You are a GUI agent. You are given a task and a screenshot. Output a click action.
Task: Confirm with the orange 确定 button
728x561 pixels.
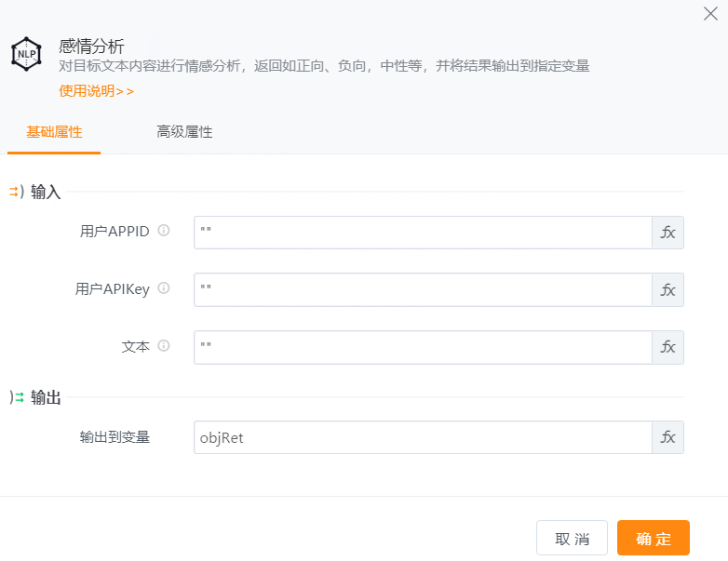click(x=653, y=539)
